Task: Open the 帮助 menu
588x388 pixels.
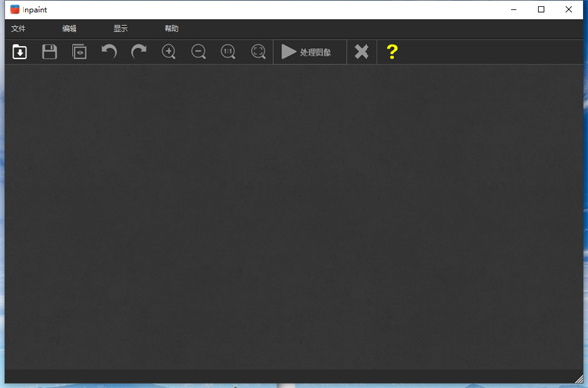Action: [171, 28]
